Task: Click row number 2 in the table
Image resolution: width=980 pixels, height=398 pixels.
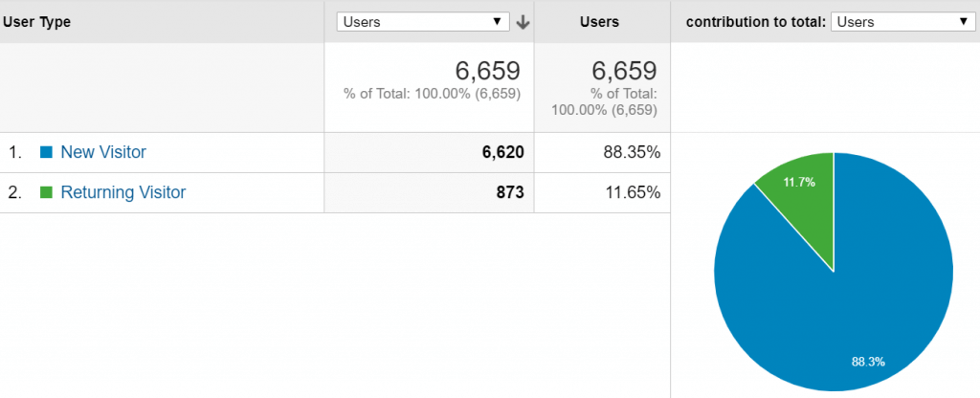Action: pyautogui.click(x=14, y=192)
